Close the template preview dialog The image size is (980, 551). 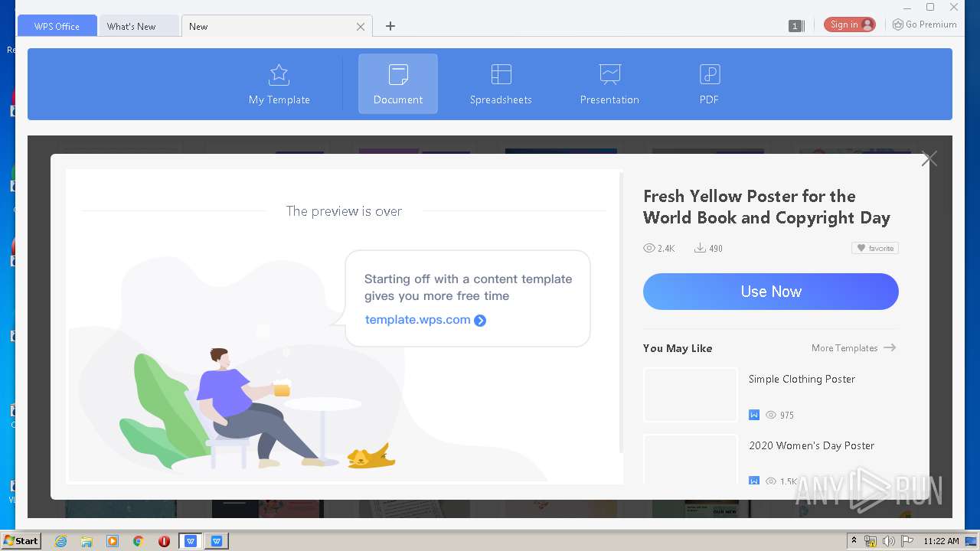[x=929, y=159]
